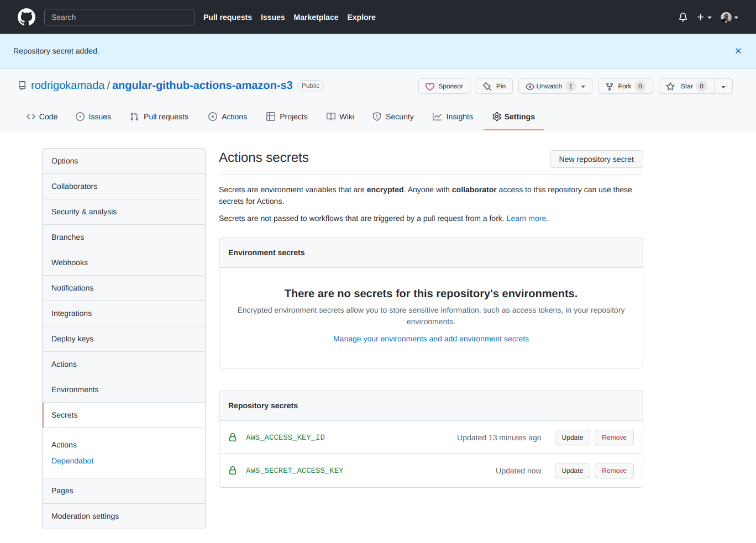Click the Fork icon
756x543 pixels.
click(608, 86)
